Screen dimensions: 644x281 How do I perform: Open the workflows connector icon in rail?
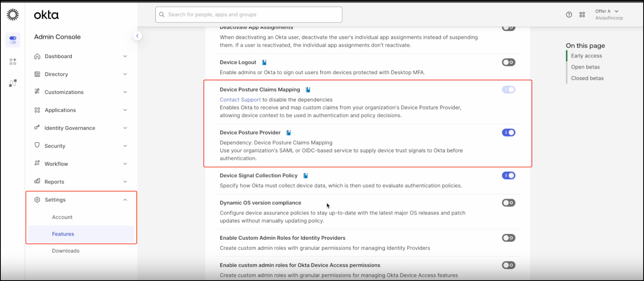(13, 83)
